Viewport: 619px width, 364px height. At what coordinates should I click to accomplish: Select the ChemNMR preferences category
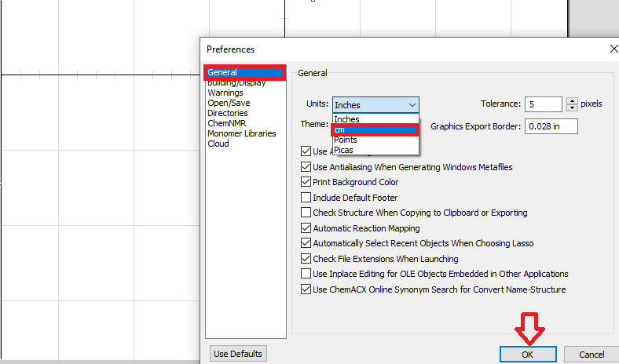click(227, 123)
